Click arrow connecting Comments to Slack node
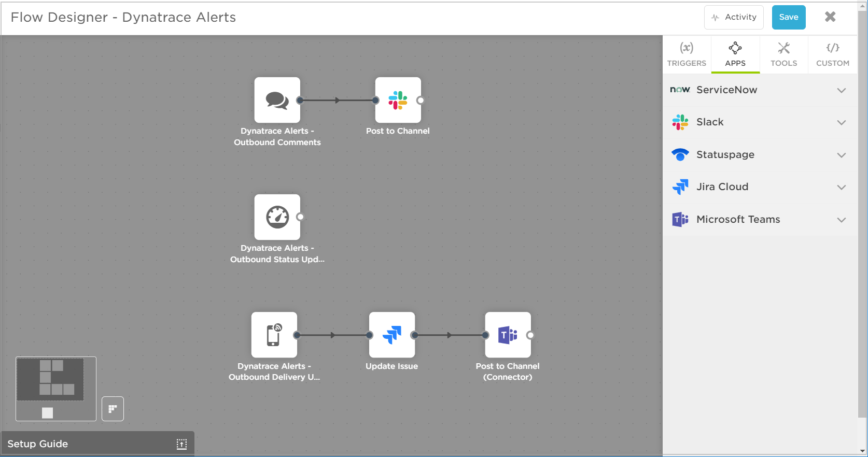The image size is (868, 457). pos(338,100)
